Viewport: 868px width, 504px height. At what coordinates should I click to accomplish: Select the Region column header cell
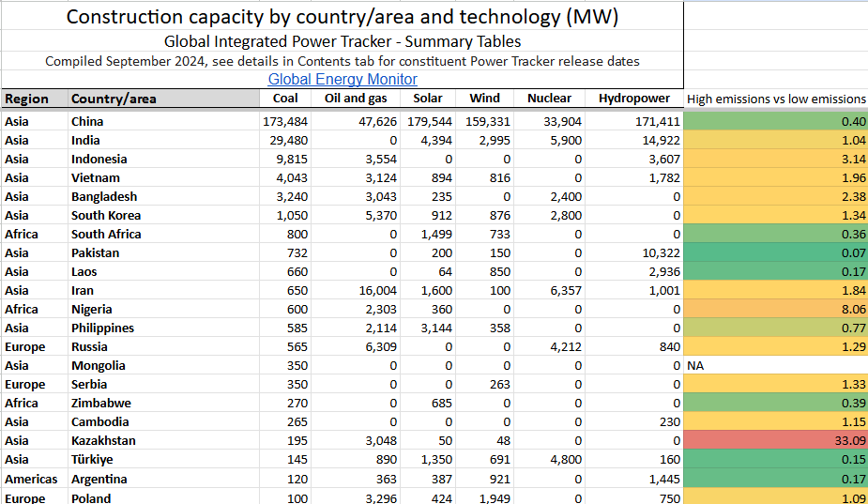point(26,99)
